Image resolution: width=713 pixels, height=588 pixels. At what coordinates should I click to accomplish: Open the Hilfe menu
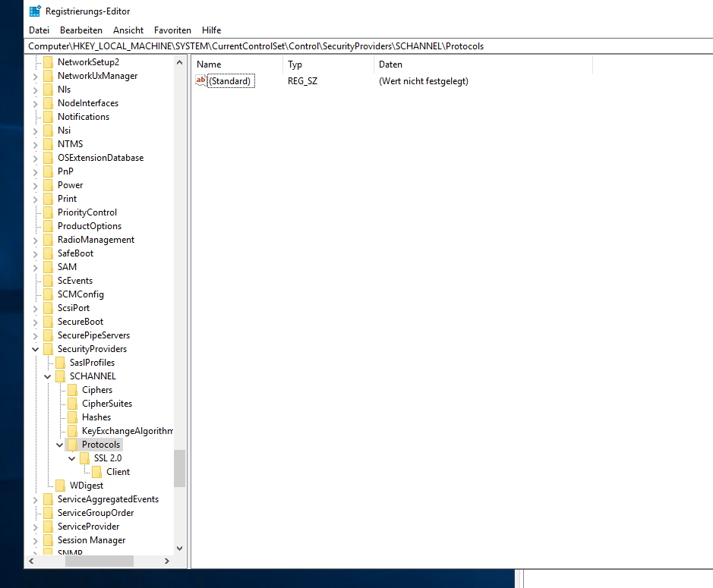(x=211, y=30)
